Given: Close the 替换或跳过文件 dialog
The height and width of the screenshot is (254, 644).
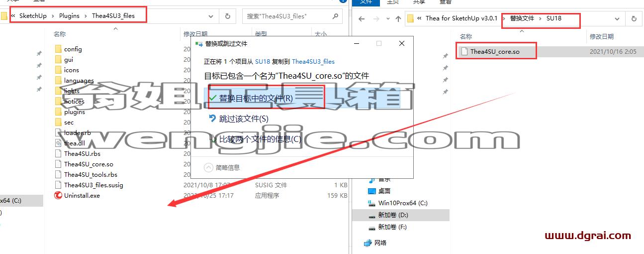Looking at the screenshot, I should pyautogui.click(x=402, y=43).
